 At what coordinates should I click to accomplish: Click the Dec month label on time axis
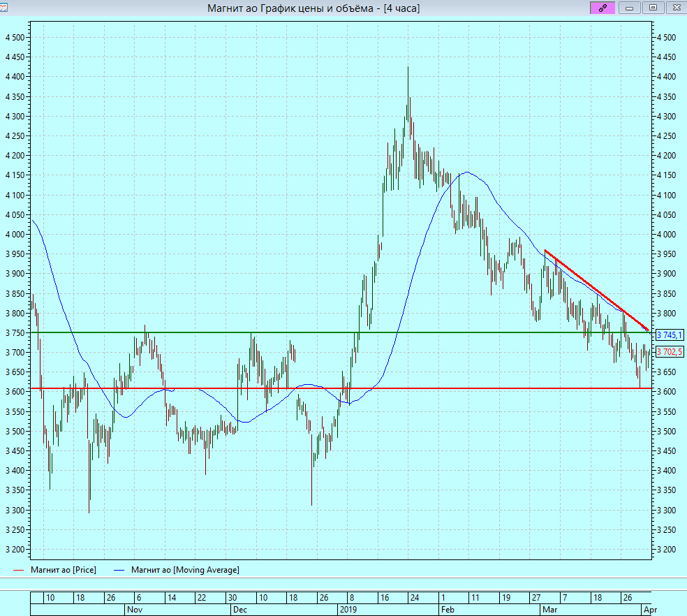[x=239, y=610]
